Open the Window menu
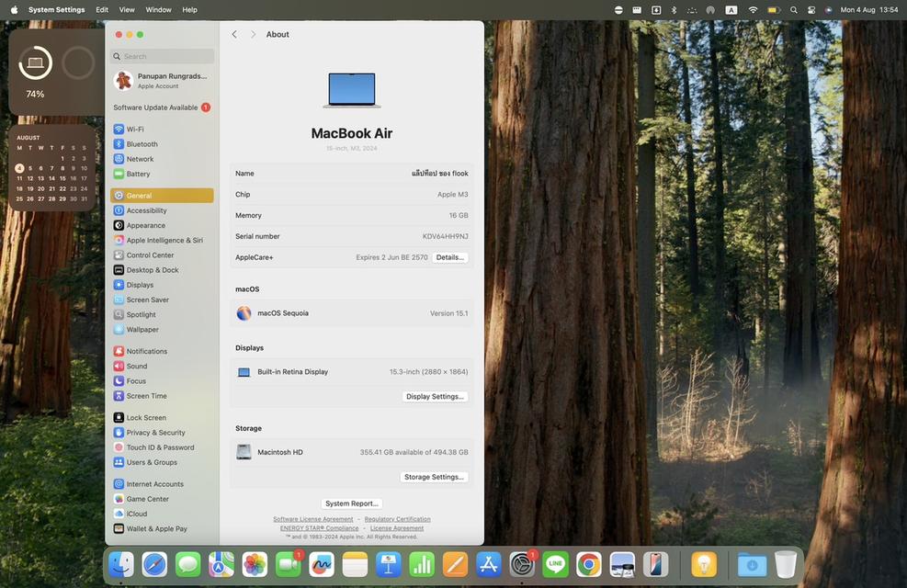The image size is (907, 588). (158, 10)
